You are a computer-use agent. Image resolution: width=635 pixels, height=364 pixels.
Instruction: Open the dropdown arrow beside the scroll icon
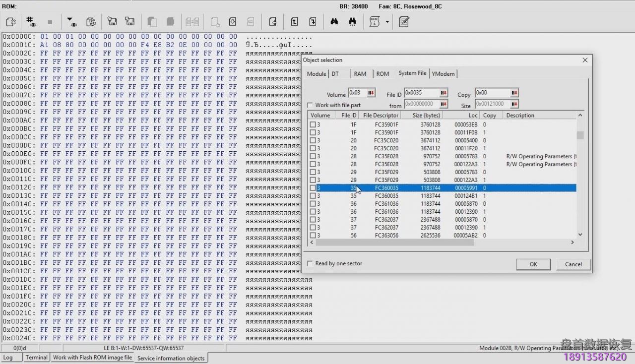tap(387, 22)
